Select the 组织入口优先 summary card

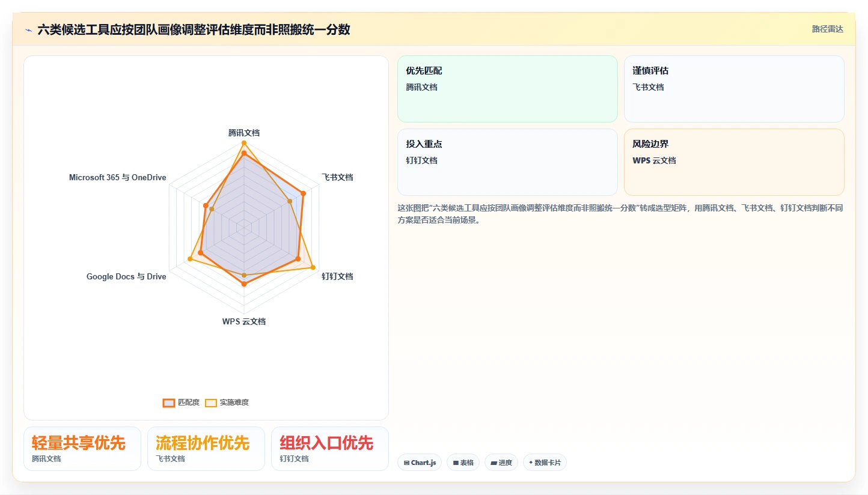tap(330, 449)
